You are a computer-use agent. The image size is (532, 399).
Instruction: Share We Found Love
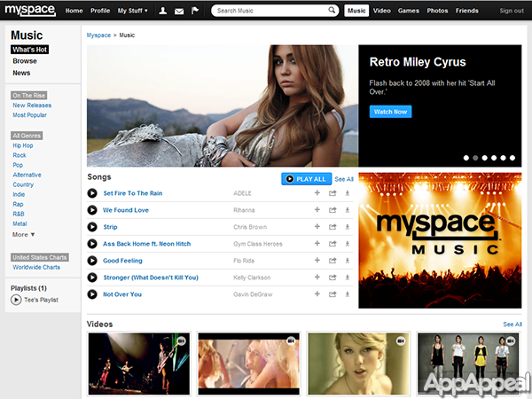[x=332, y=210]
